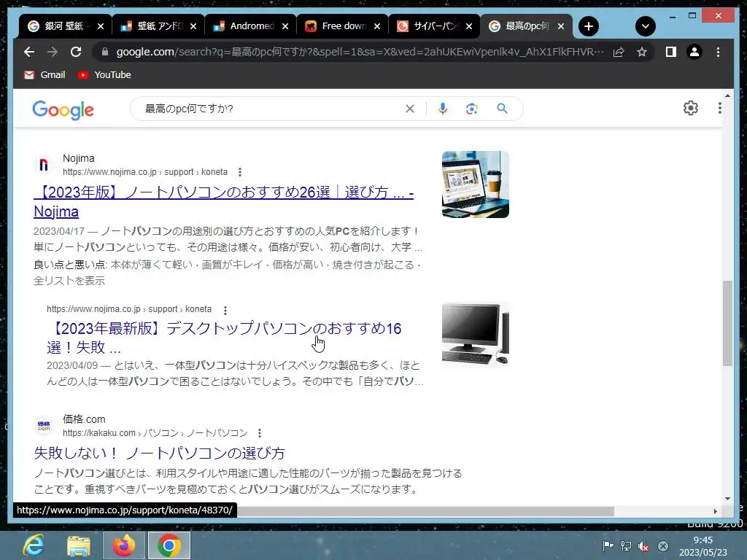Screen dimensions: 747x560
Task: Open Google quick settings gear
Action: 691,108
